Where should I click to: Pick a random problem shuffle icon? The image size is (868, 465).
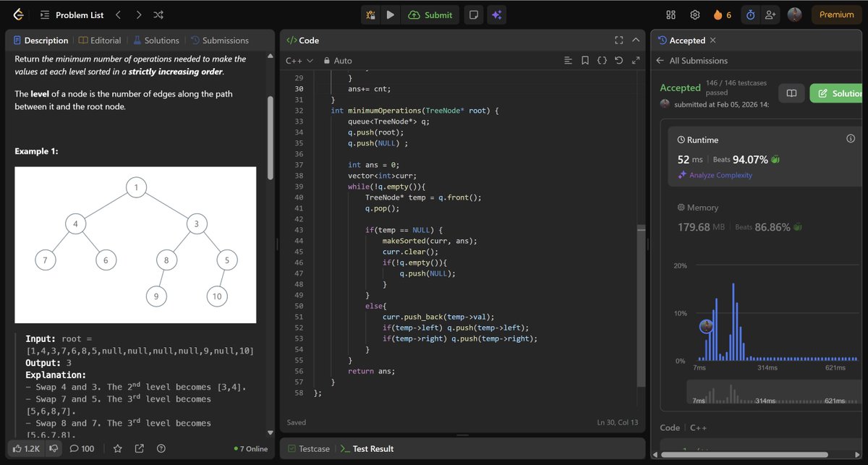tap(158, 14)
